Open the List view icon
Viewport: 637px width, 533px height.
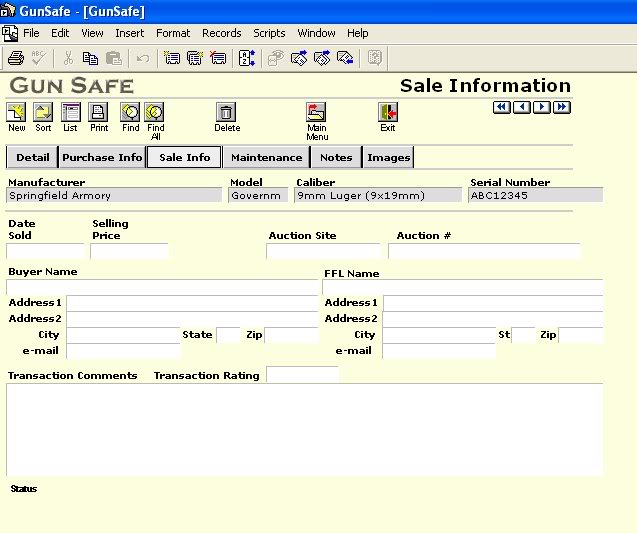pos(71,112)
